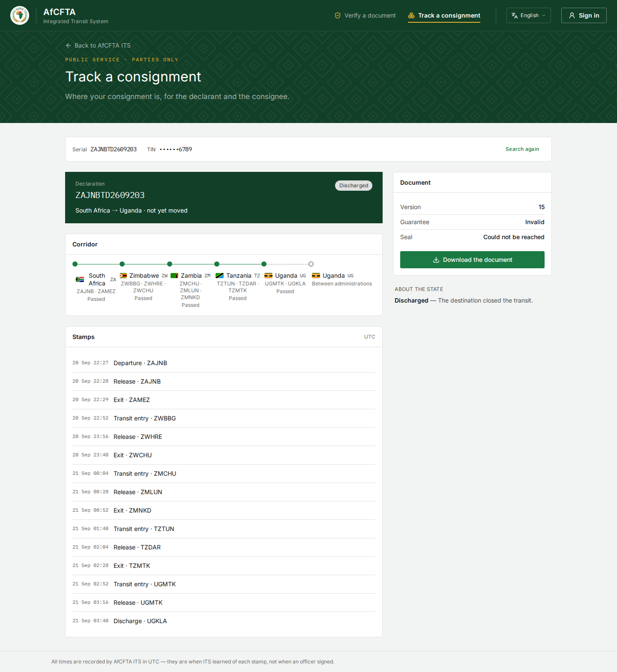Select the South Africa corridor node dot
Screen dimensions: 617x672
coord(75,264)
